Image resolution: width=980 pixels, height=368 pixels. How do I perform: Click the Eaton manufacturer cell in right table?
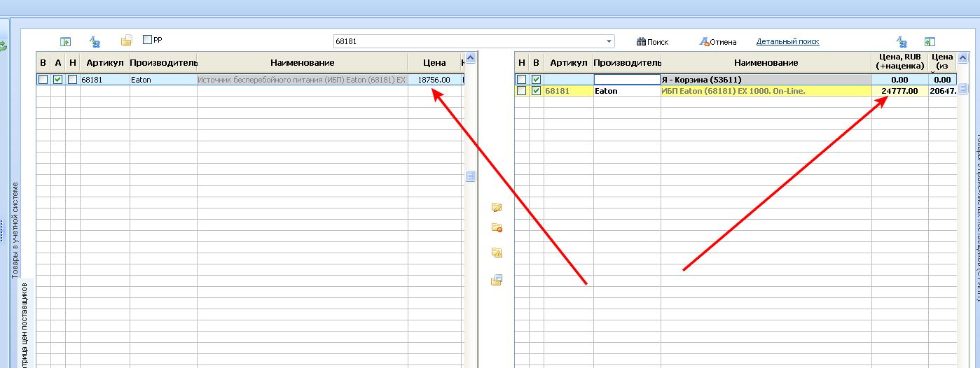(x=627, y=91)
